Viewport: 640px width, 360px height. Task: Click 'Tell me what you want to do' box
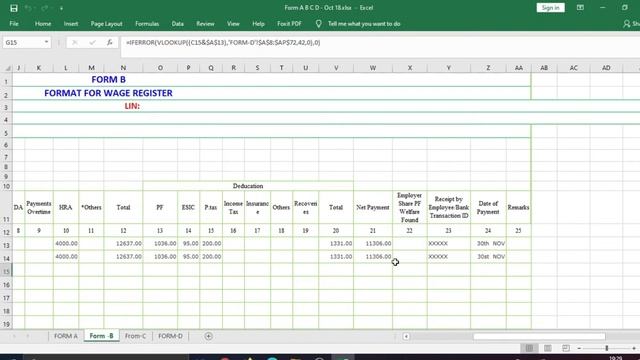click(364, 24)
